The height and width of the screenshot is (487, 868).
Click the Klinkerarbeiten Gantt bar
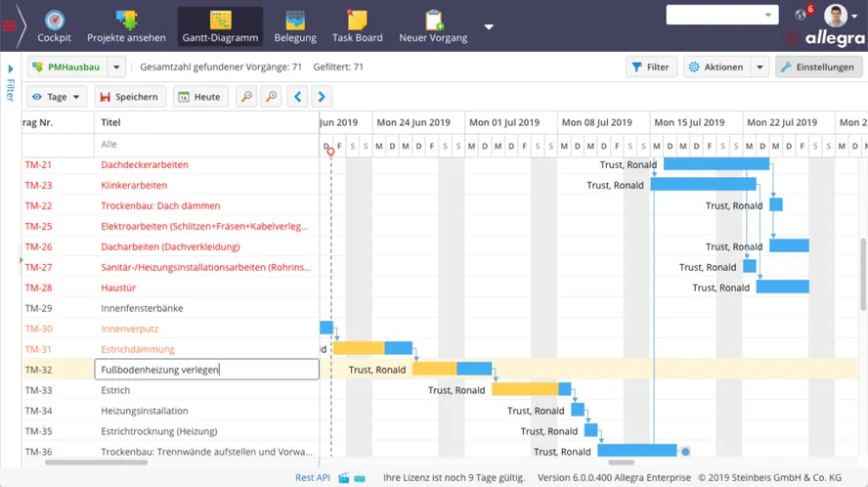coord(703,184)
